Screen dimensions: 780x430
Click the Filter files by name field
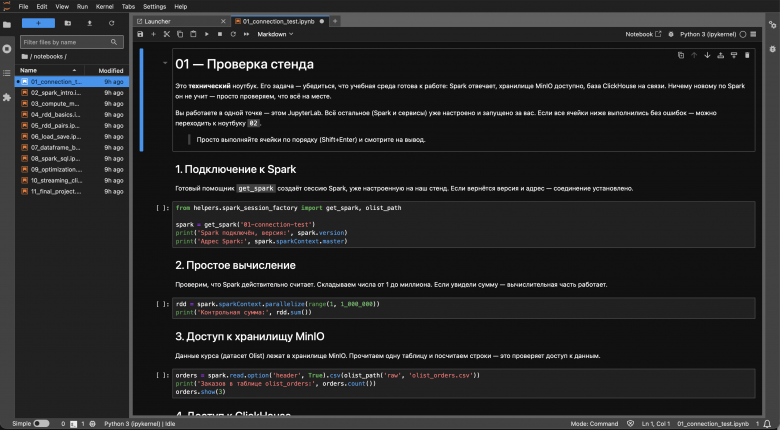(x=72, y=42)
